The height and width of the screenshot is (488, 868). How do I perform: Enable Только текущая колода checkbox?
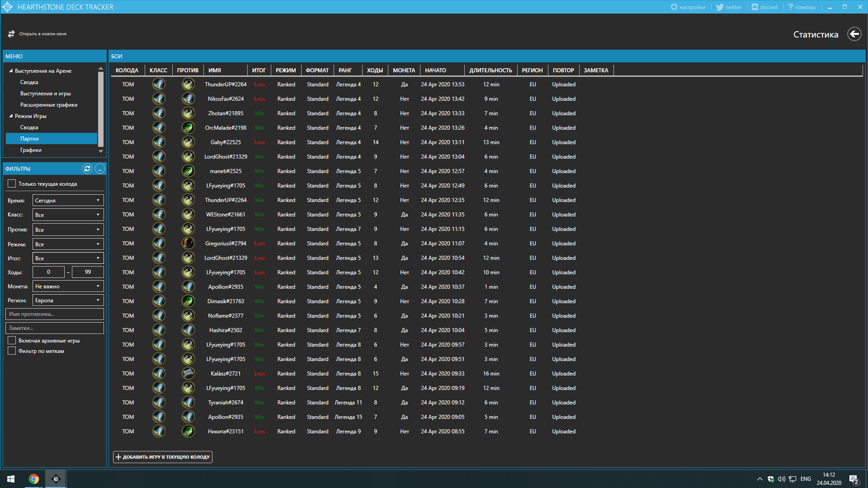(x=12, y=183)
